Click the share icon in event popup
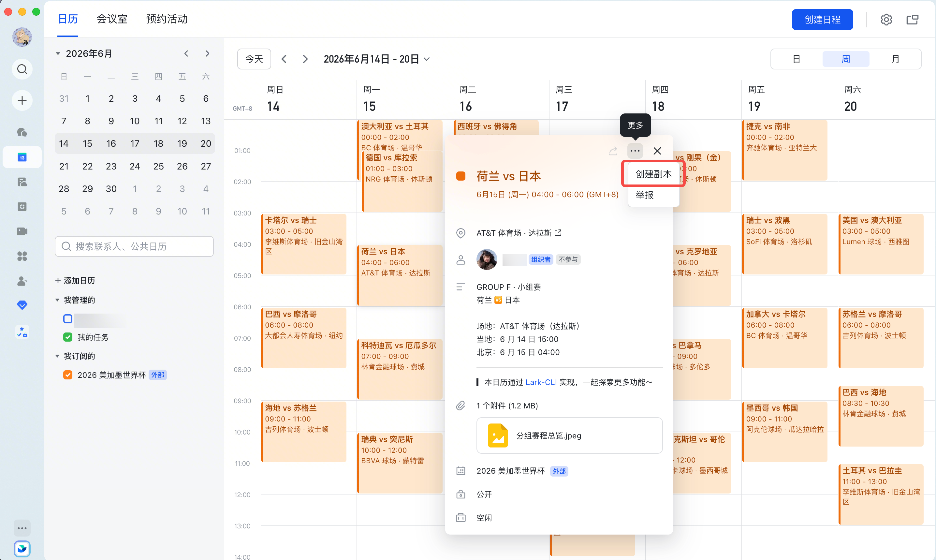The height and width of the screenshot is (560, 936). [613, 151]
